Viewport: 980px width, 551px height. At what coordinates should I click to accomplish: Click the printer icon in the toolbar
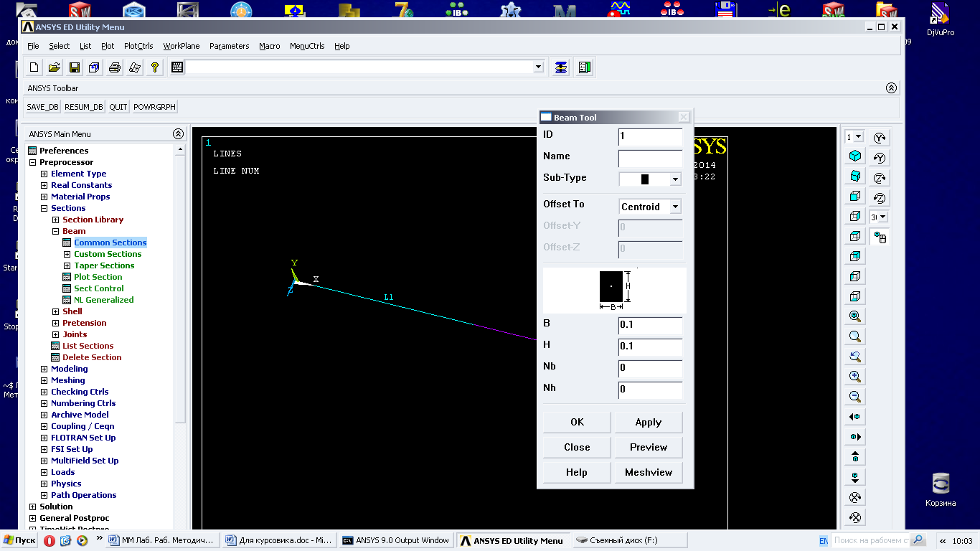[x=114, y=67]
